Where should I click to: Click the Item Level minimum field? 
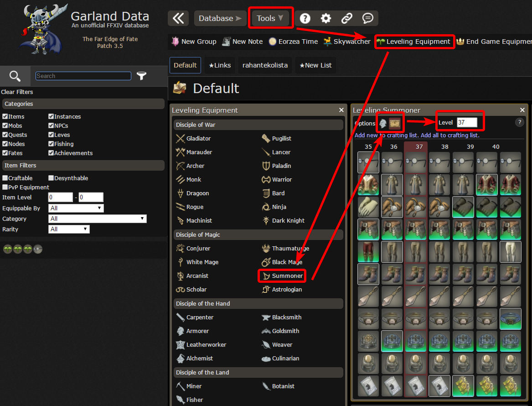point(60,197)
